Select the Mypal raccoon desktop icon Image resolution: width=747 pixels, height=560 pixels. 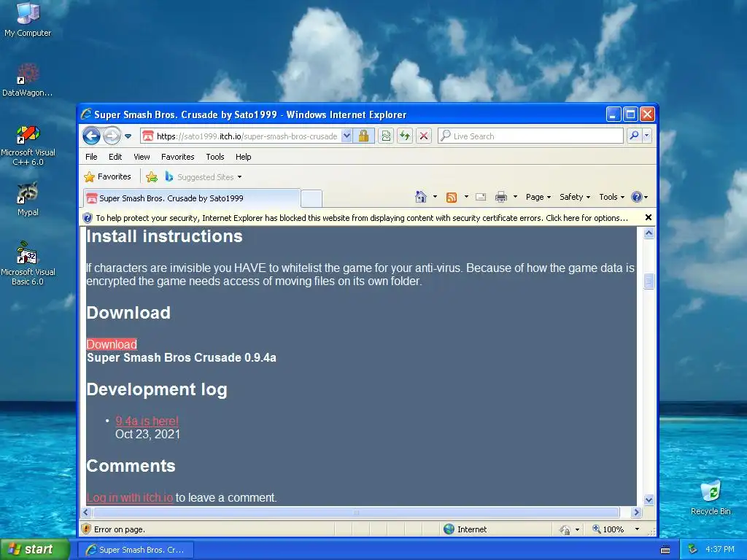tap(28, 199)
